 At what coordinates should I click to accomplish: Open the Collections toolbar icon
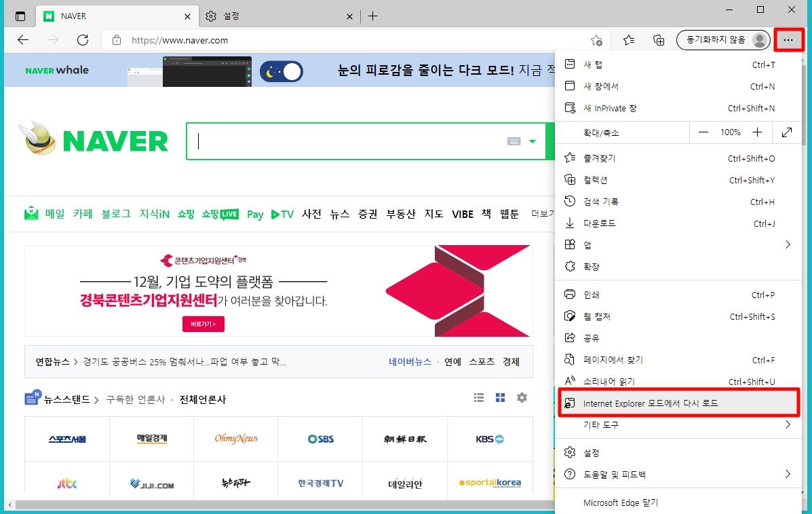tap(659, 40)
